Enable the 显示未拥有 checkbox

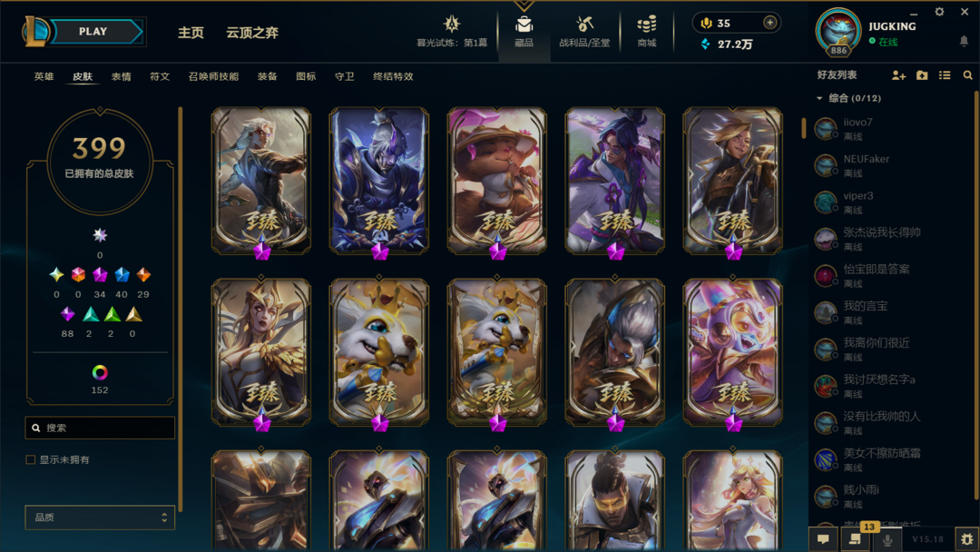(x=30, y=459)
